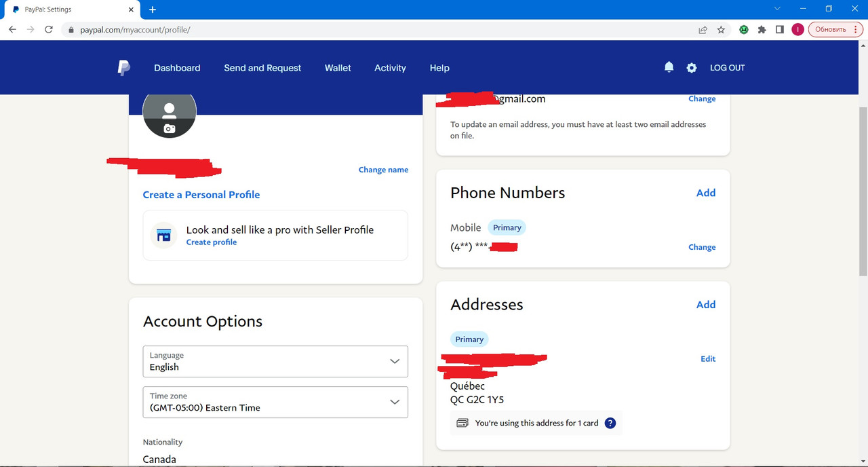Open Send and Request
The image size is (868, 467).
(x=262, y=68)
